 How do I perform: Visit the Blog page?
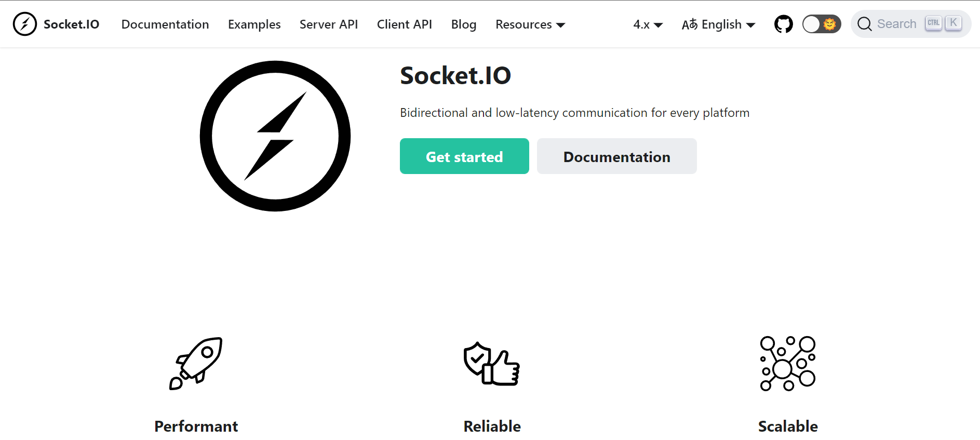(x=464, y=24)
